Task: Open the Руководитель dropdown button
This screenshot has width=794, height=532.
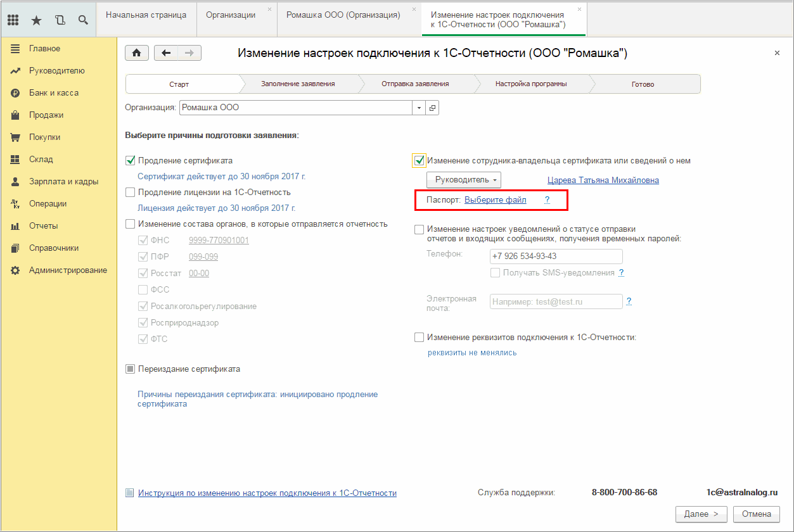Action: point(464,180)
